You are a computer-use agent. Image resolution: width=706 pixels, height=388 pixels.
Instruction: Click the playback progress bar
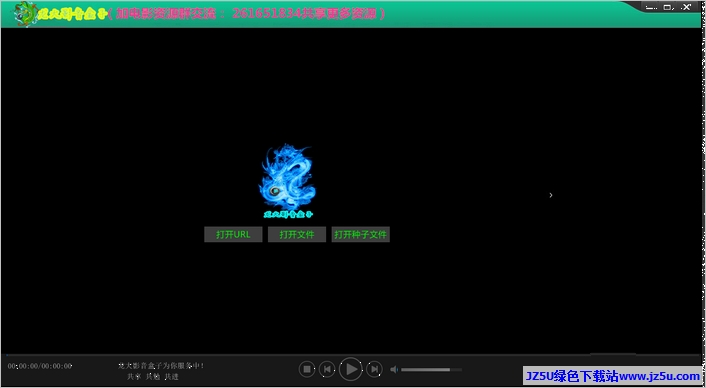point(353,354)
